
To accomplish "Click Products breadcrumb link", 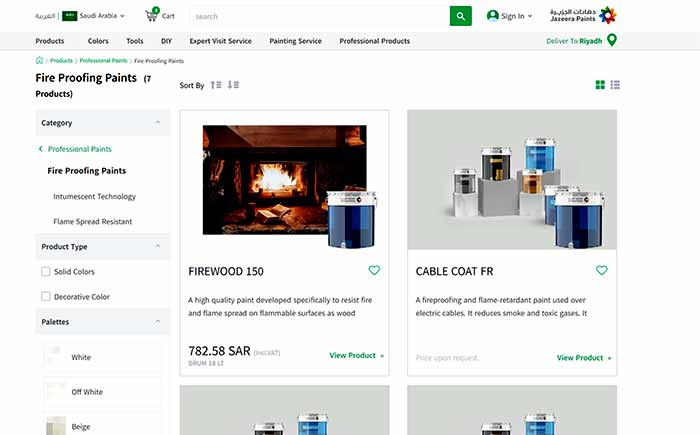I will 61,61.
